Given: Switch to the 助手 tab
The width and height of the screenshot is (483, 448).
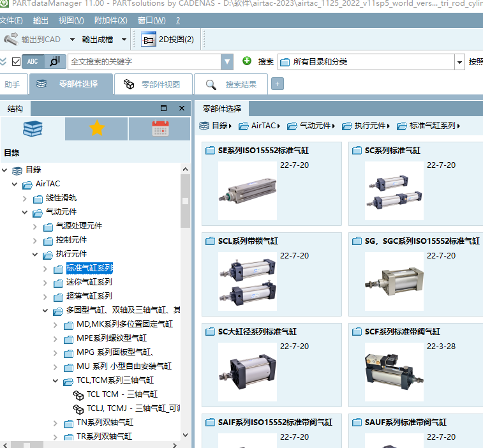Looking at the screenshot, I should coord(13,84).
